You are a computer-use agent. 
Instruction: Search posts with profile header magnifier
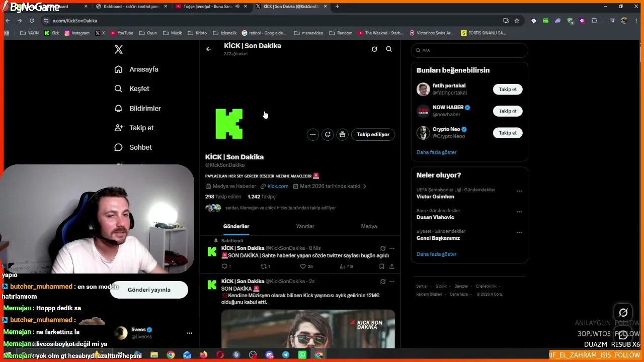389,49
